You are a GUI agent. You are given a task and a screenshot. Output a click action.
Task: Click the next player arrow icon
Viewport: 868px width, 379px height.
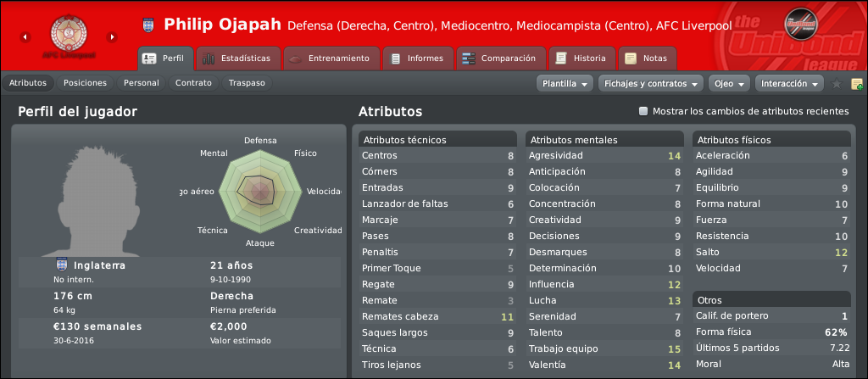tap(112, 37)
